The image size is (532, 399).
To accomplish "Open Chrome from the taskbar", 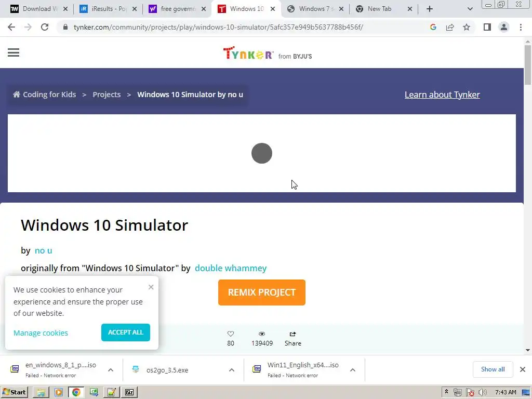I will [x=76, y=392].
